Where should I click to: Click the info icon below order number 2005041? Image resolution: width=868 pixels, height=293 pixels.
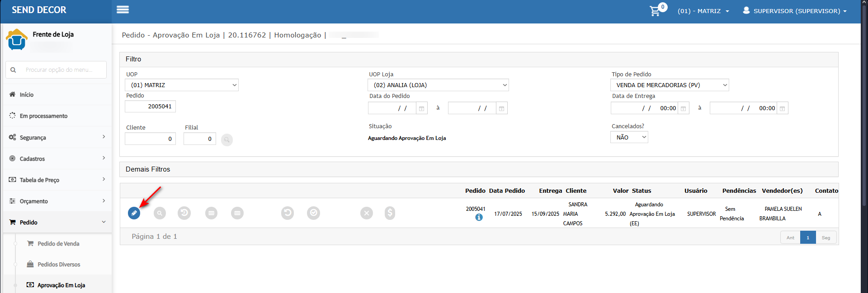(479, 217)
